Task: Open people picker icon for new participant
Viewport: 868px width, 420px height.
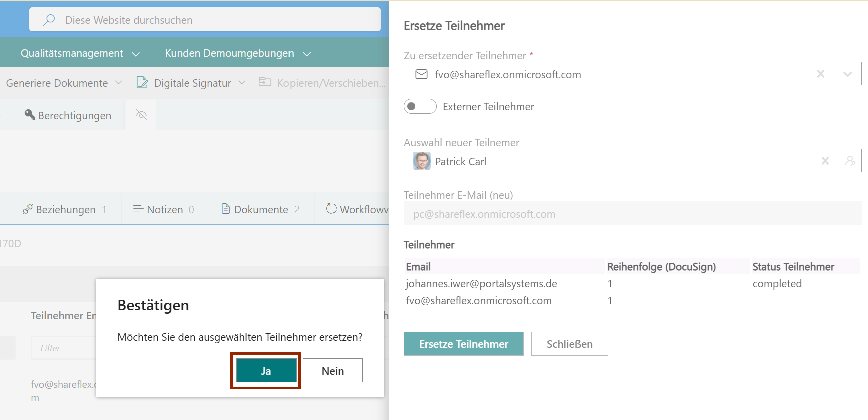Action: coord(850,161)
